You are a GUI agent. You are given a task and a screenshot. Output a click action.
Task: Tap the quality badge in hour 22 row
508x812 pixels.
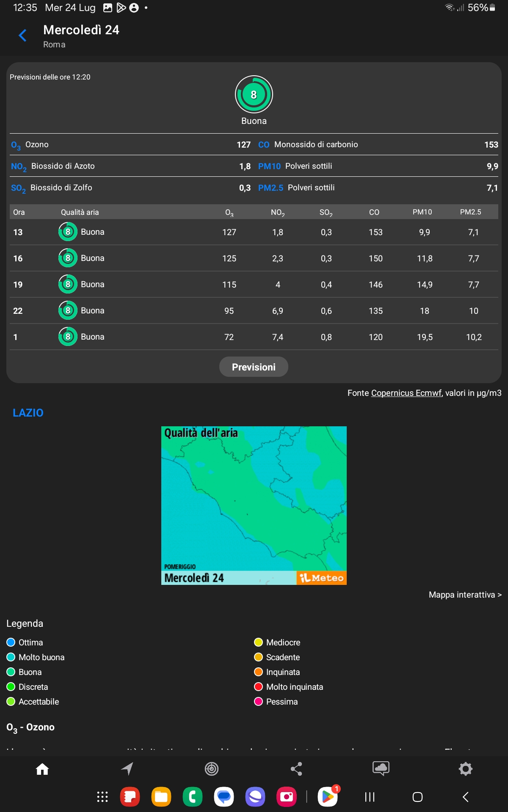point(68,310)
